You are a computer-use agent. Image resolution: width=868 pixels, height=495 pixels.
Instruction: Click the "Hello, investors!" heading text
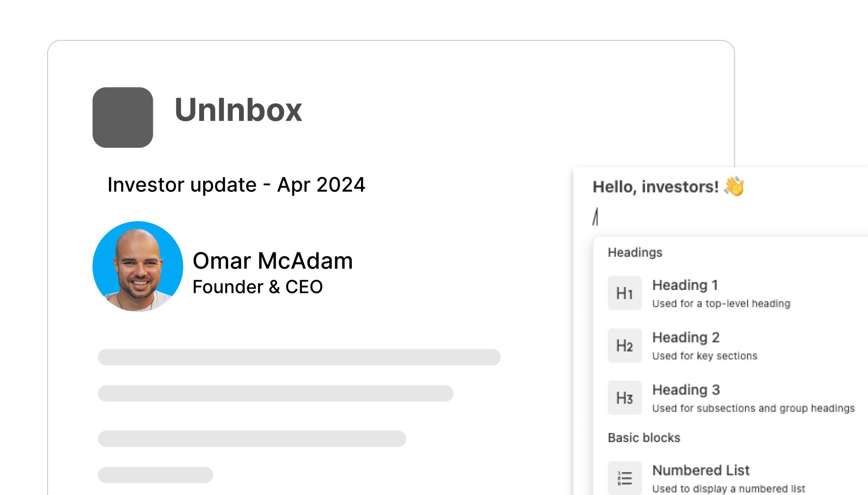655,187
